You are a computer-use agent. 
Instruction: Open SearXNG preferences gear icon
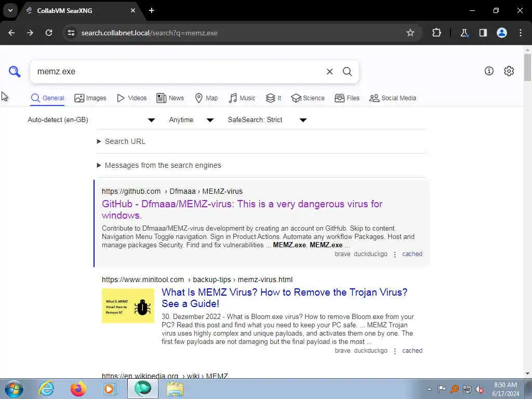tap(509, 71)
